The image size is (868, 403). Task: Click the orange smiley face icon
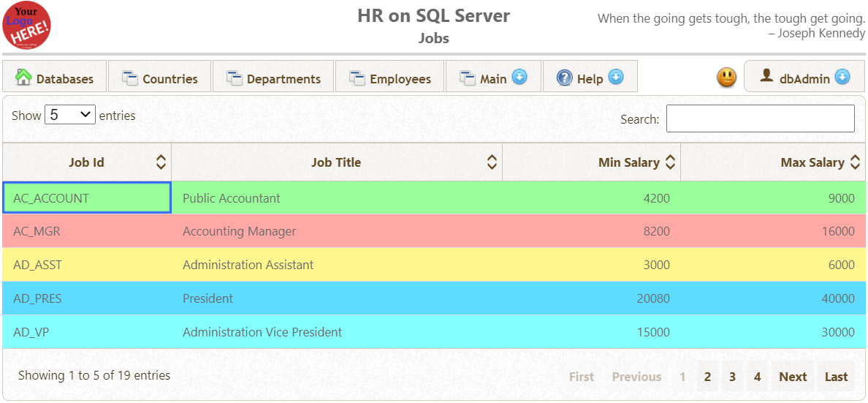pyautogui.click(x=727, y=77)
